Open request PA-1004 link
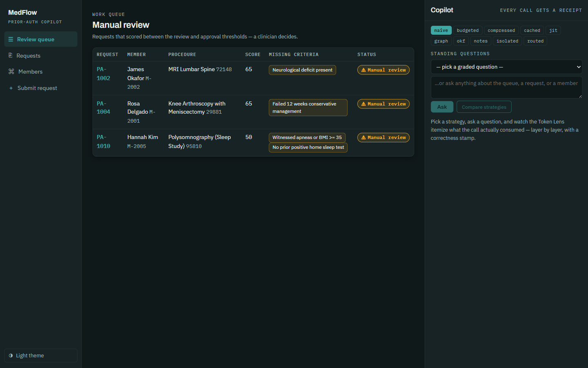This screenshot has height=368, width=588. coord(103,108)
